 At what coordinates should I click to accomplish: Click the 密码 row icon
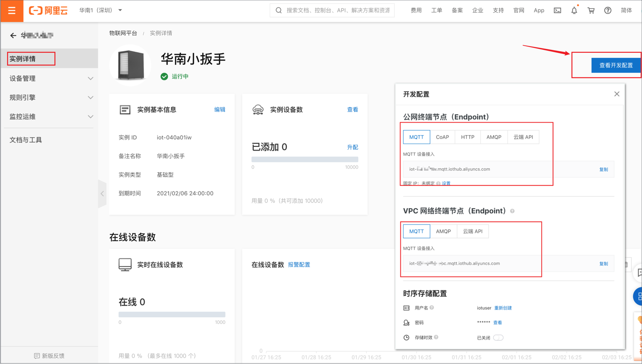tap(406, 323)
